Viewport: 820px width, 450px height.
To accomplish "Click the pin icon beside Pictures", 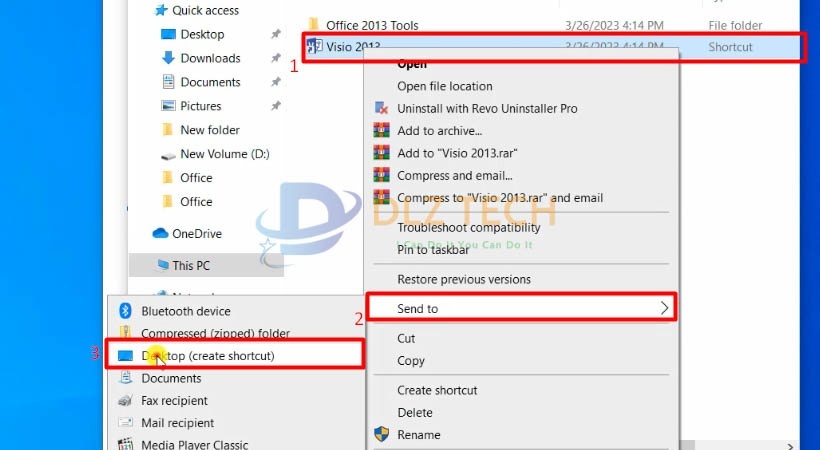I will [276, 106].
